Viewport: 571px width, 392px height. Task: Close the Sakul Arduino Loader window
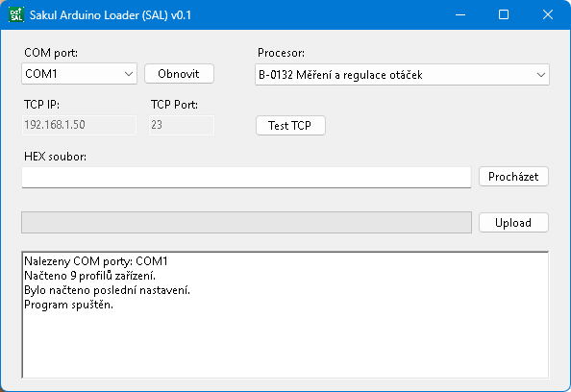click(x=548, y=15)
